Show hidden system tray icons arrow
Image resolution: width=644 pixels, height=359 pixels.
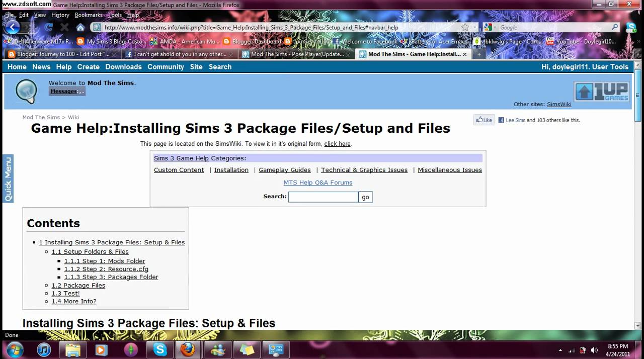560,350
